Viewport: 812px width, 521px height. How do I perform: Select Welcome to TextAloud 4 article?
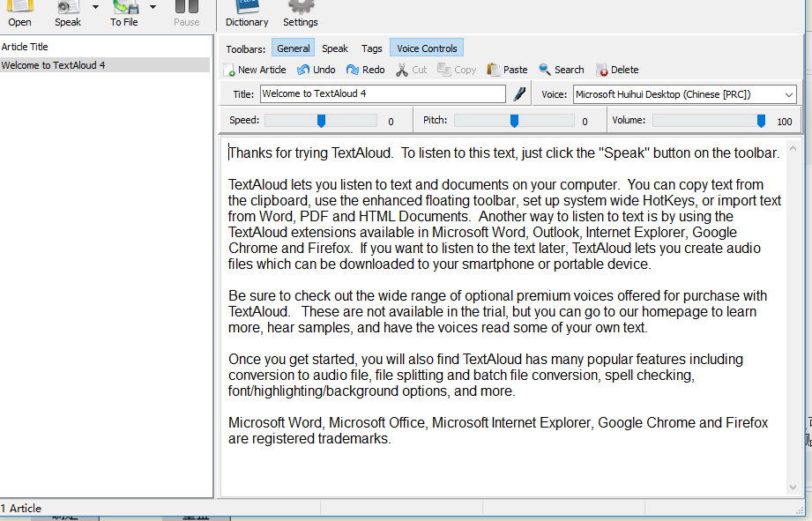tap(54, 65)
